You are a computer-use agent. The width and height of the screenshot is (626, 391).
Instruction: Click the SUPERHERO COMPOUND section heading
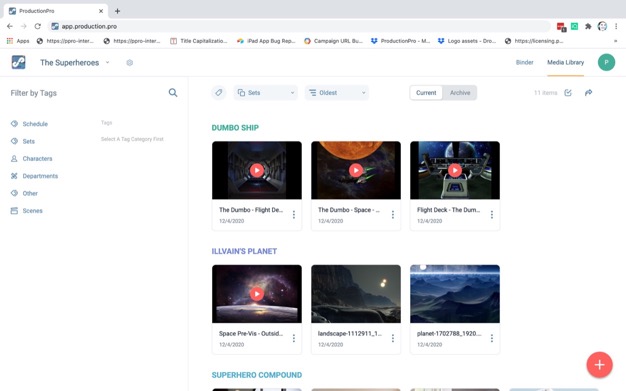[257, 375]
